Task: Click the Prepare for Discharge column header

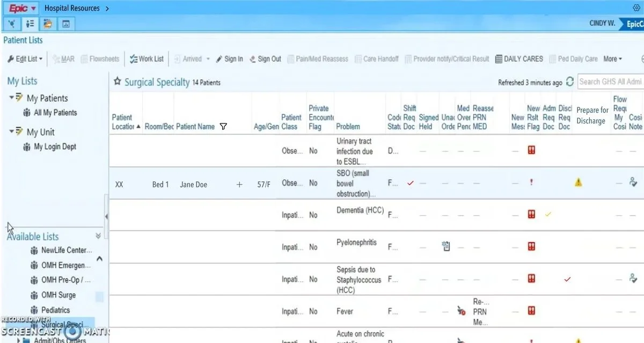Action: coord(592,115)
